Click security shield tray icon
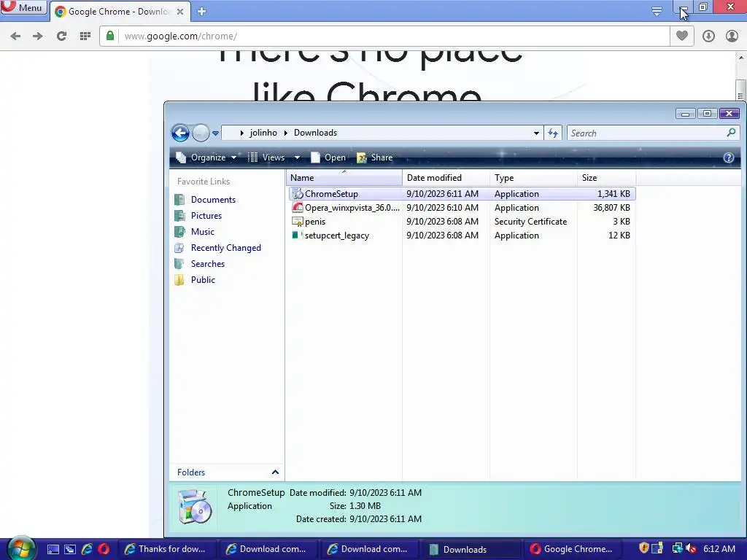Viewport: 747px width, 560px height. [644, 548]
